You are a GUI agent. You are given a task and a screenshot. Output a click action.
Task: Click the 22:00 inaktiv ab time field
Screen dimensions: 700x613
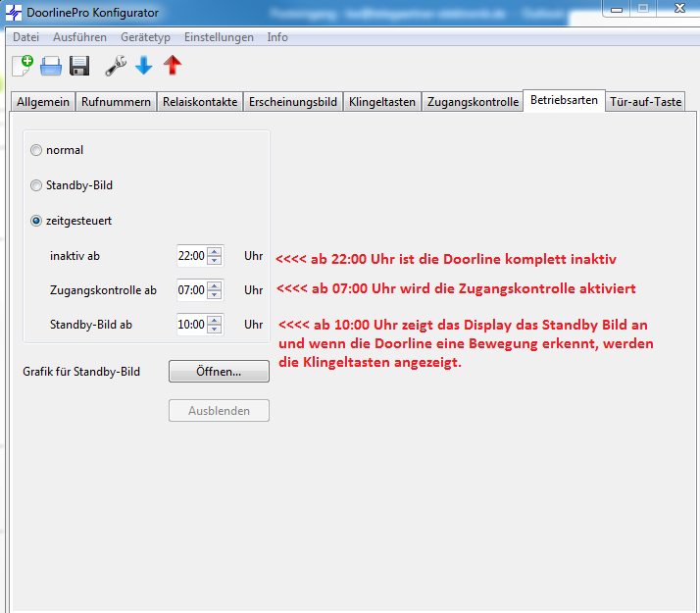191,256
